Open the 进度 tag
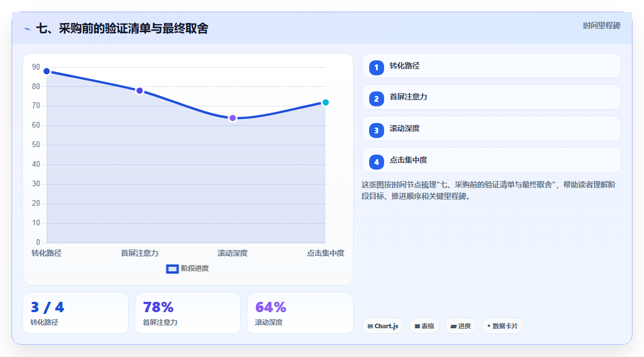 tap(461, 326)
